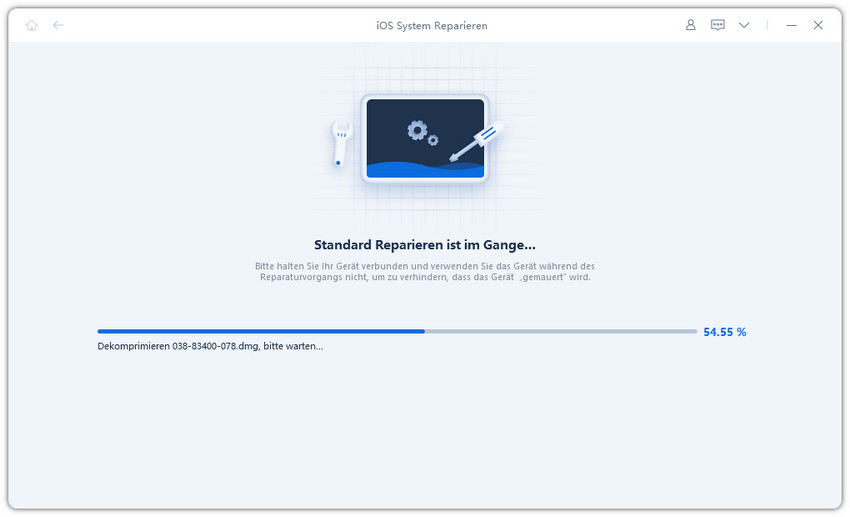Click the iOS System Reparieren window title
The height and width of the screenshot is (517, 850).
click(x=432, y=25)
